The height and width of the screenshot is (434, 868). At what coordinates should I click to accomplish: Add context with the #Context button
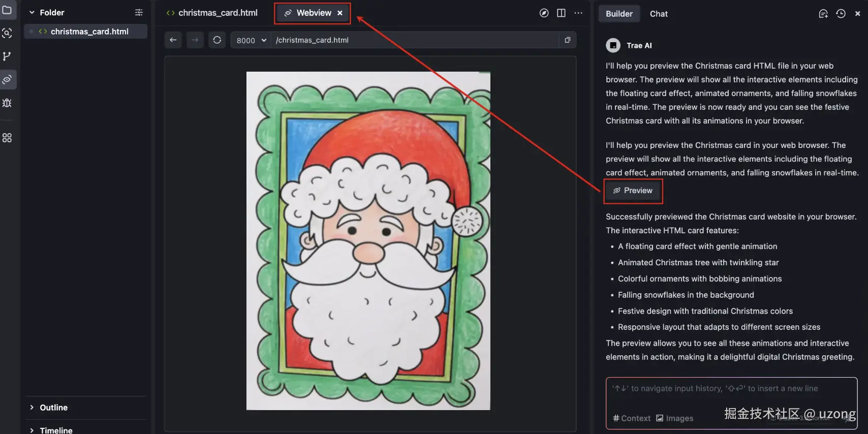coord(632,418)
